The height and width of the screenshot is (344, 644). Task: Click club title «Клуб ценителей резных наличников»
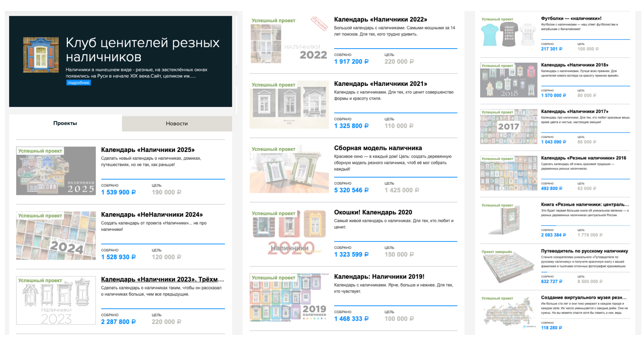pos(143,50)
